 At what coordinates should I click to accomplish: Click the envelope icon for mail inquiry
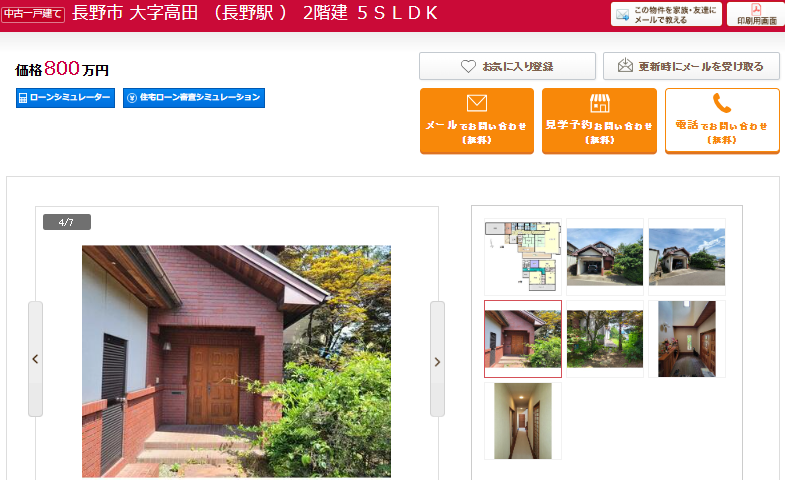pyautogui.click(x=477, y=103)
